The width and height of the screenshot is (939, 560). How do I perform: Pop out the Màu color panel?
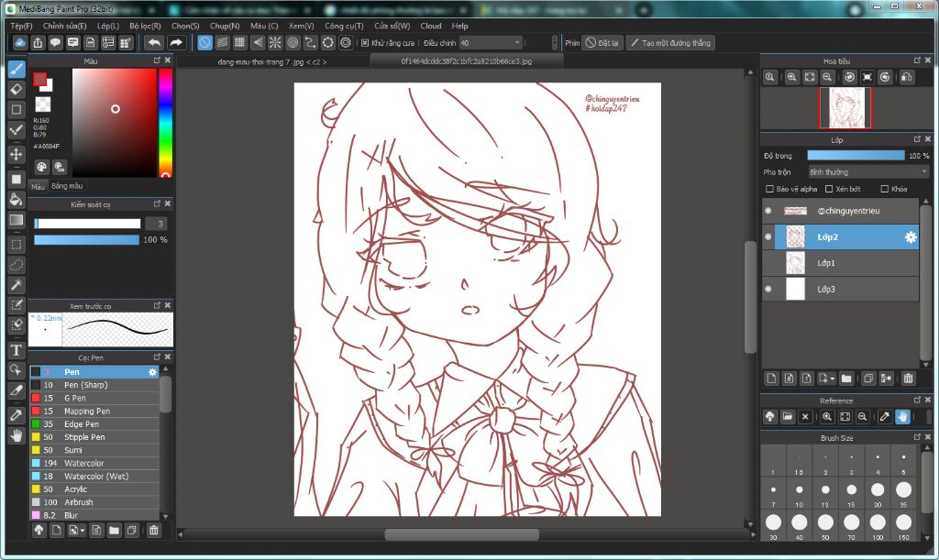click(157, 60)
